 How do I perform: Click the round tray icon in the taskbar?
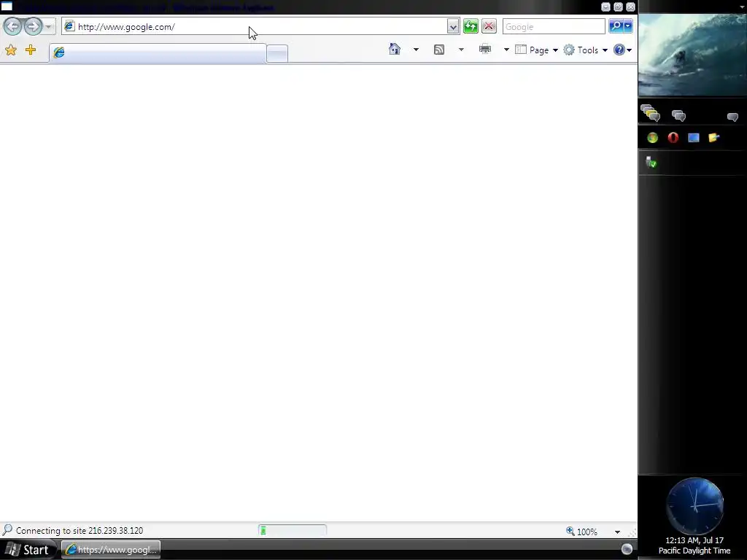627,549
